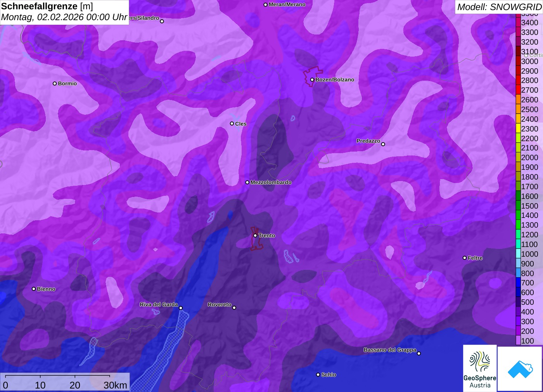Select the Riva del Garda marker dot
Viewport: 543px width, 392px height.
click(181, 308)
